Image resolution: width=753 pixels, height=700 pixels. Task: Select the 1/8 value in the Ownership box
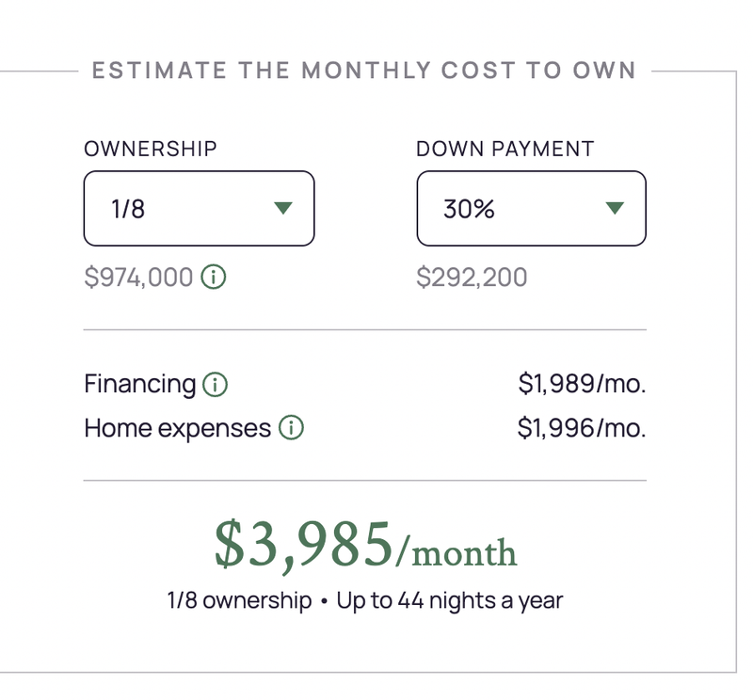(x=128, y=209)
